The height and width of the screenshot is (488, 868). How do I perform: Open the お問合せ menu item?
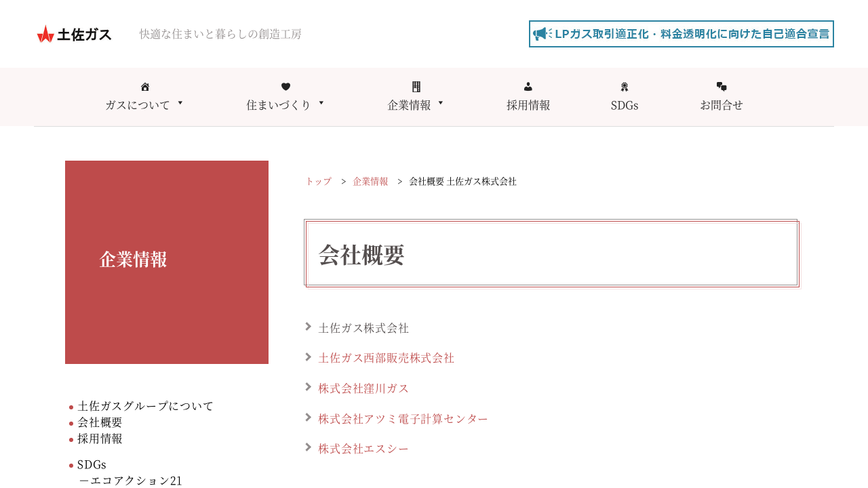[722, 105]
